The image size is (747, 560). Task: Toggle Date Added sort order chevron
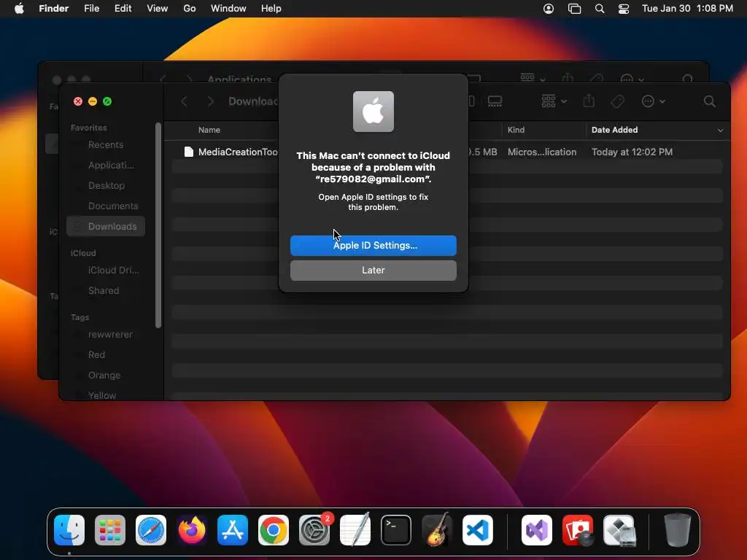[720, 130]
